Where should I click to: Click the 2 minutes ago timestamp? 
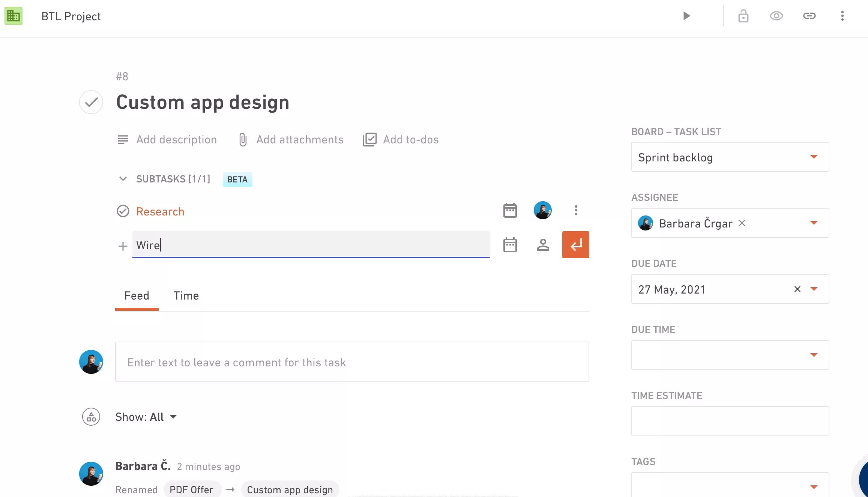coord(209,467)
